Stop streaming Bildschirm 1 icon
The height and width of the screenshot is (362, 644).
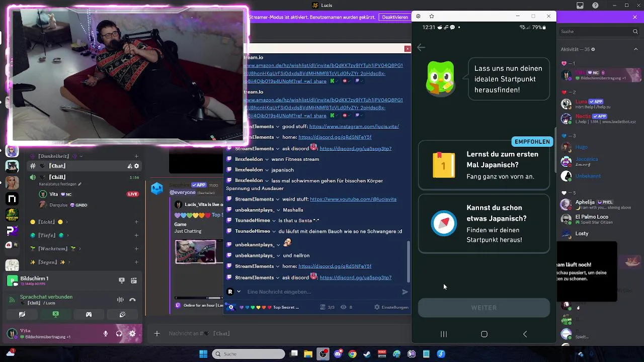pos(122,281)
